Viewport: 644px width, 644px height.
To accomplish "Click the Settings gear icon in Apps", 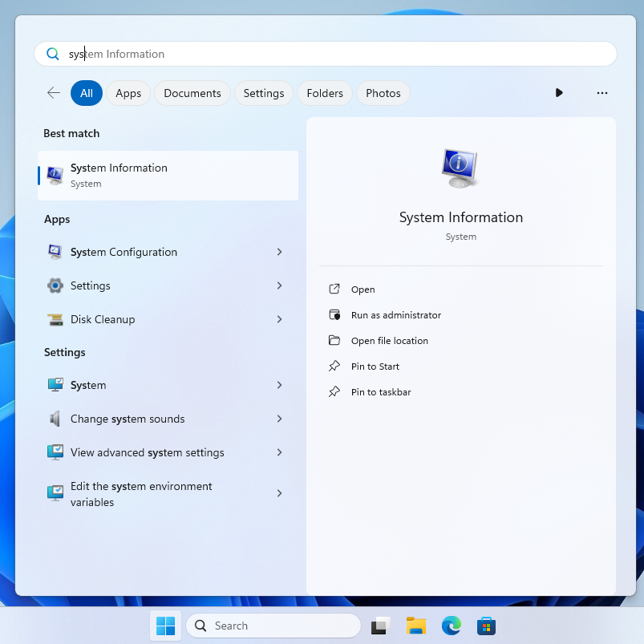I will tap(55, 286).
